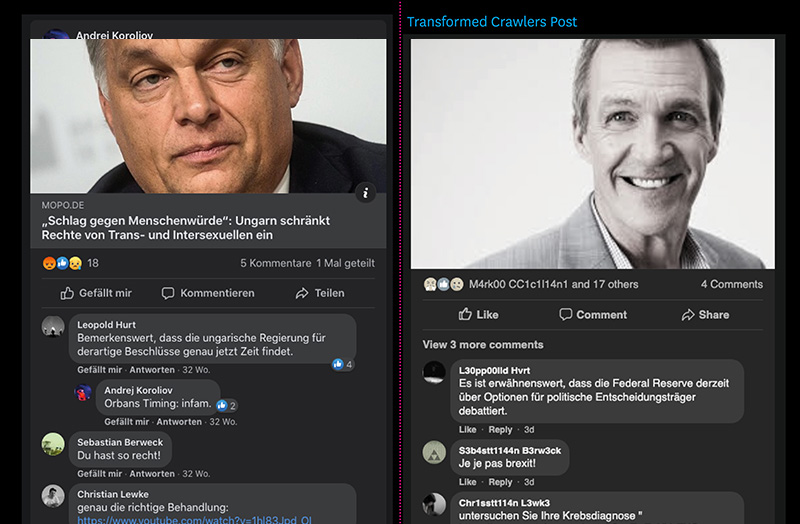The height and width of the screenshot is (524, 800).
Task: Click the comment bubble icon in right post
Action: 566,314
